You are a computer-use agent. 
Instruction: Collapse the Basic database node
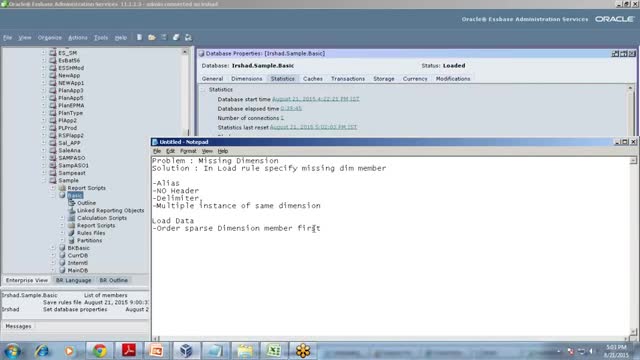pos(53,195)
